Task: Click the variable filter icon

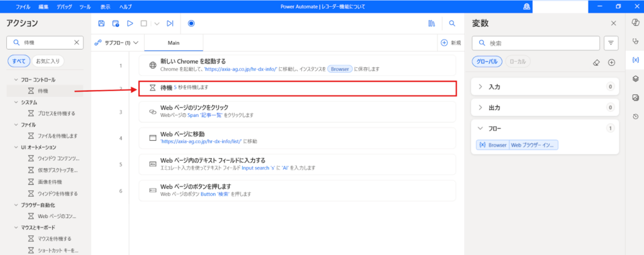Action: [611, 43]
